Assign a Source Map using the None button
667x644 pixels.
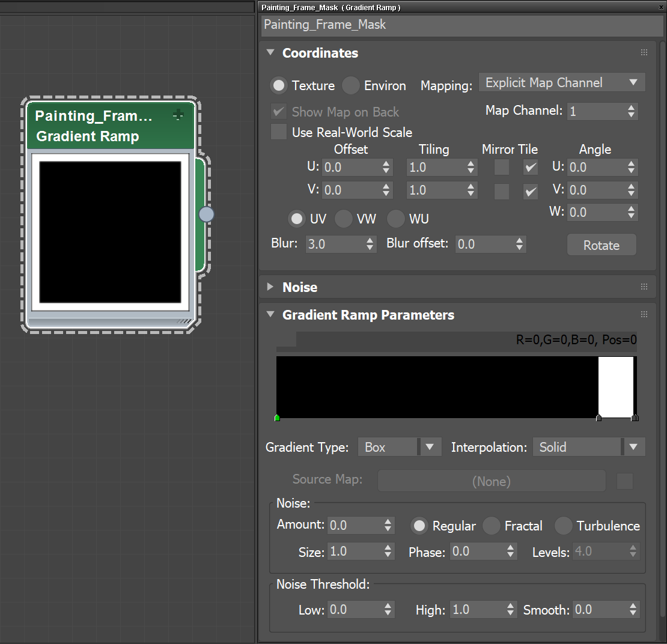492,481
